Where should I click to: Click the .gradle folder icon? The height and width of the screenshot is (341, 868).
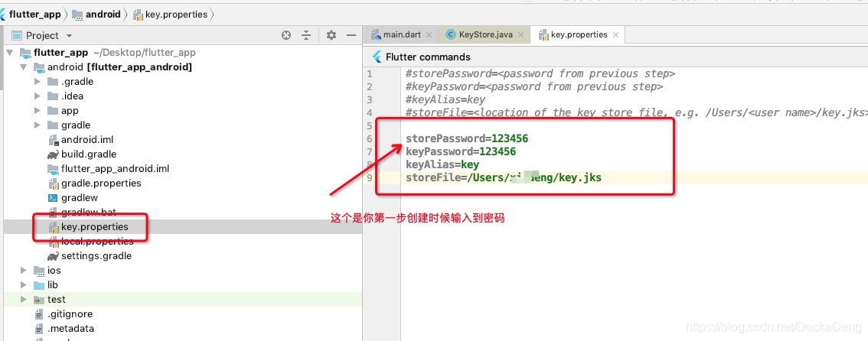pos(53,82)
